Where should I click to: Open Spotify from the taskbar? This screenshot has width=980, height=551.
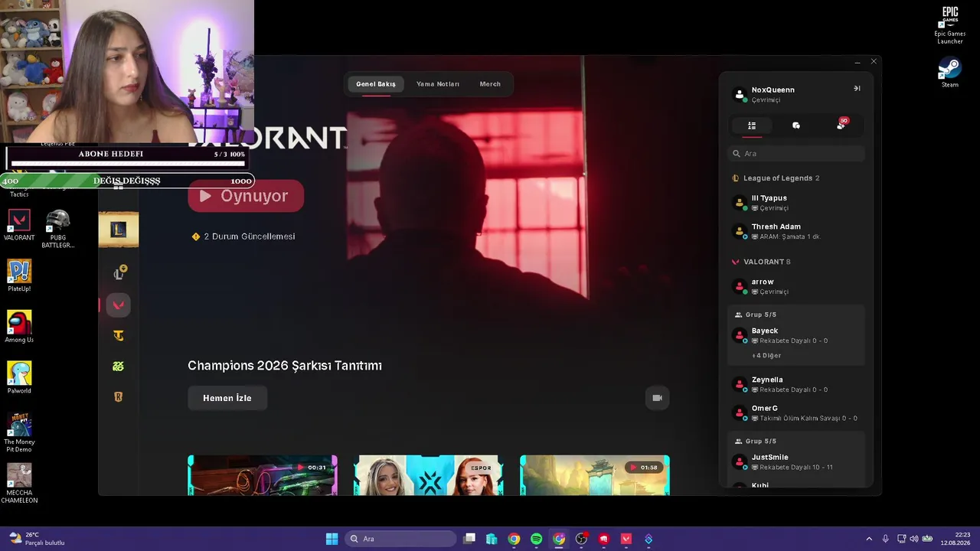[x=536, y=539]
